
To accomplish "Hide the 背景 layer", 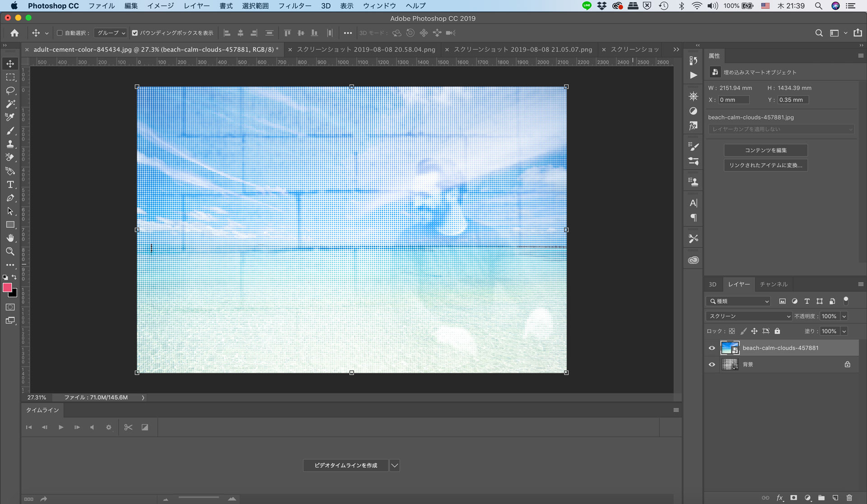I will click(x=712, y=365).
